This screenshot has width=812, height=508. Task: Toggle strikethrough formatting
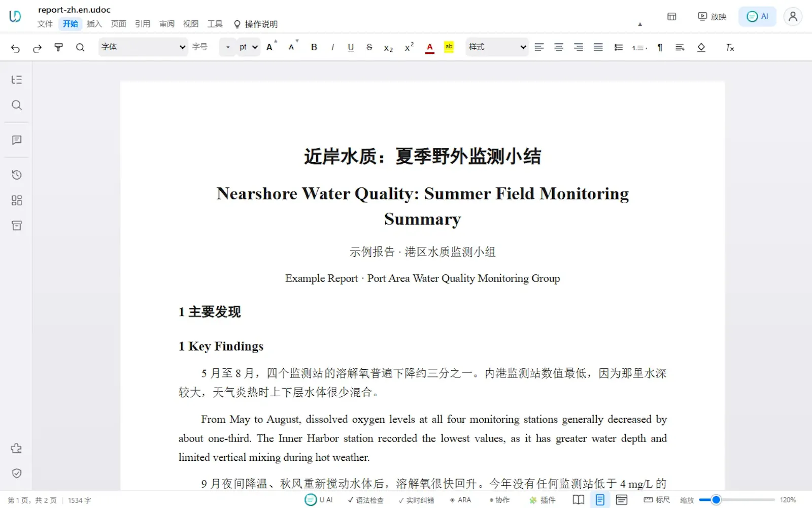click(369, 47)
